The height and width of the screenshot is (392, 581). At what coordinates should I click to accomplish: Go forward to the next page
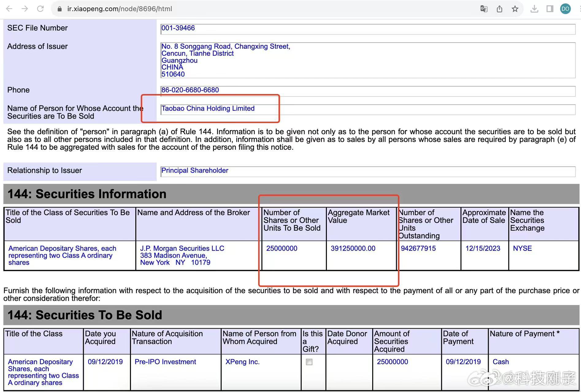pos(25,9)
